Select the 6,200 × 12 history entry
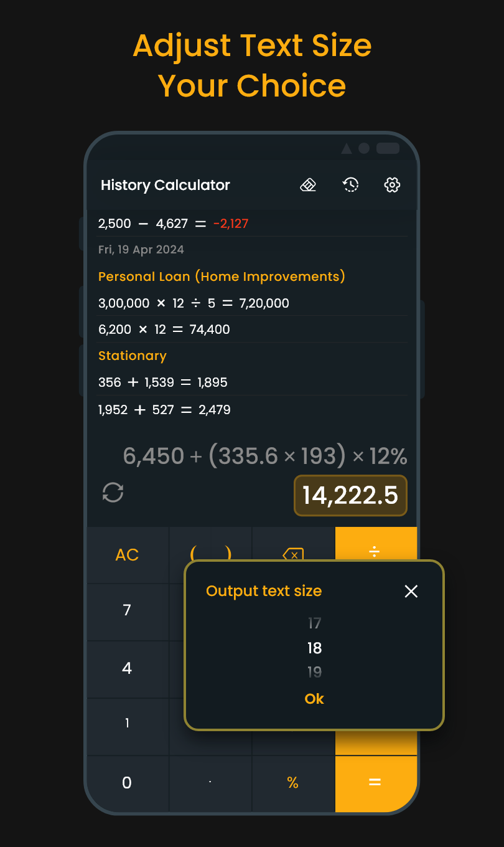The image size is (504, 847). [x=164, y=329]
